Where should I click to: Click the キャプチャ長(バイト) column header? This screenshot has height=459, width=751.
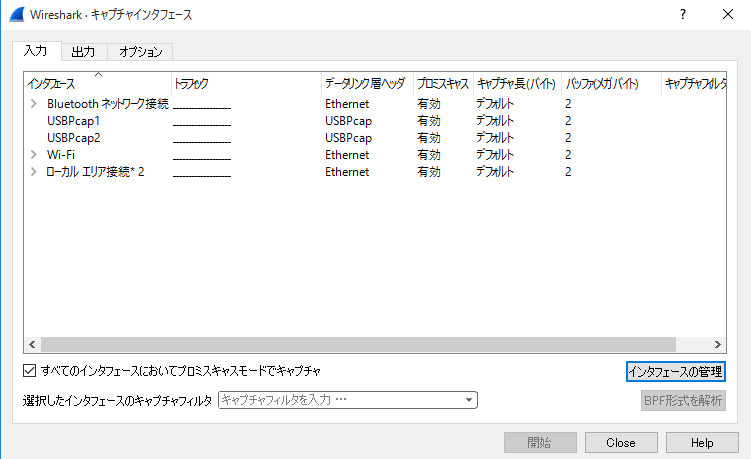point(517,83)
